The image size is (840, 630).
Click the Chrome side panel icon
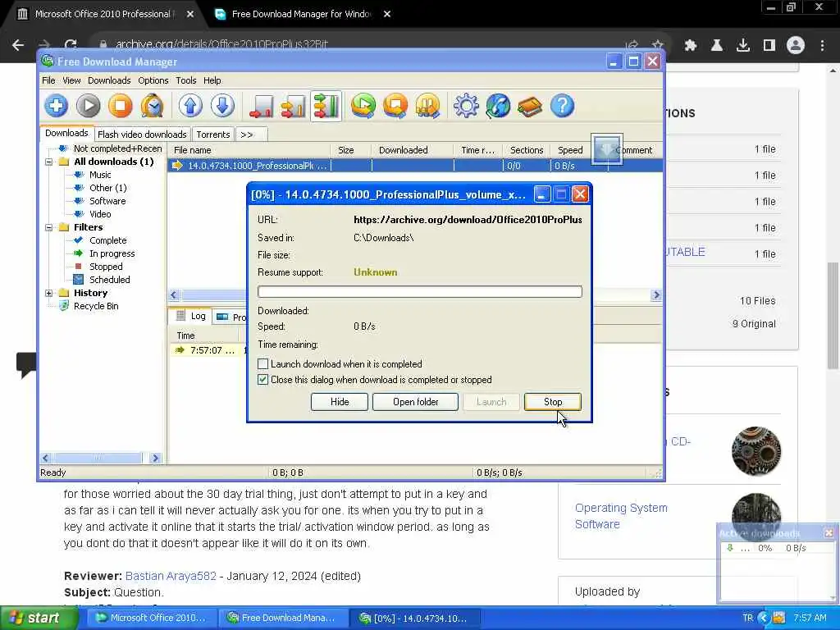coord(769,45)
